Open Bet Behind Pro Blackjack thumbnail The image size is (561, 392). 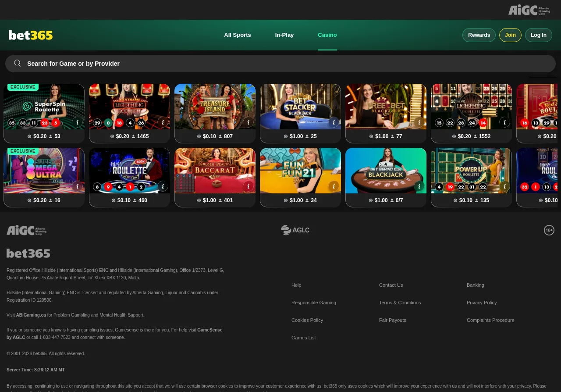[x=386, y=171]
